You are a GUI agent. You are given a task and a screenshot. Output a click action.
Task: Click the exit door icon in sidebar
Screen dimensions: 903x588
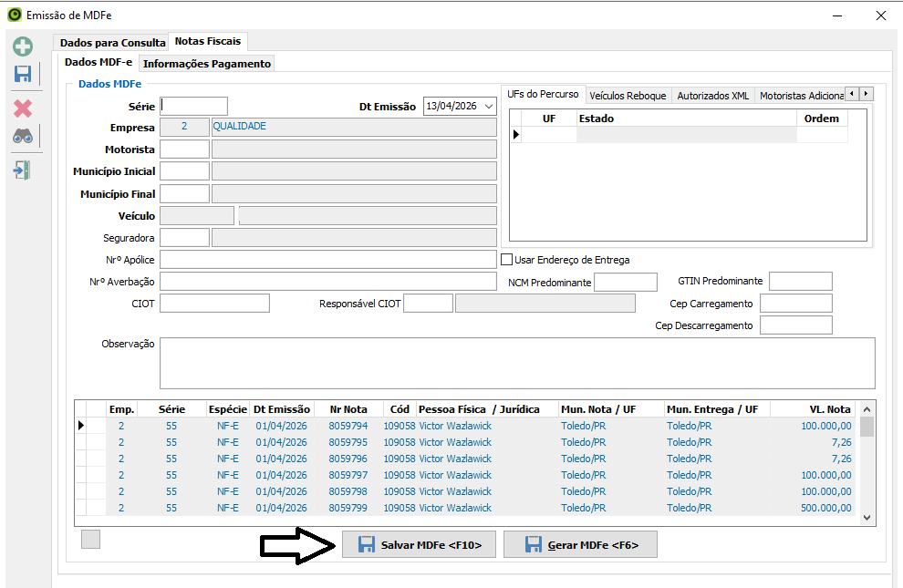point(23,170)
